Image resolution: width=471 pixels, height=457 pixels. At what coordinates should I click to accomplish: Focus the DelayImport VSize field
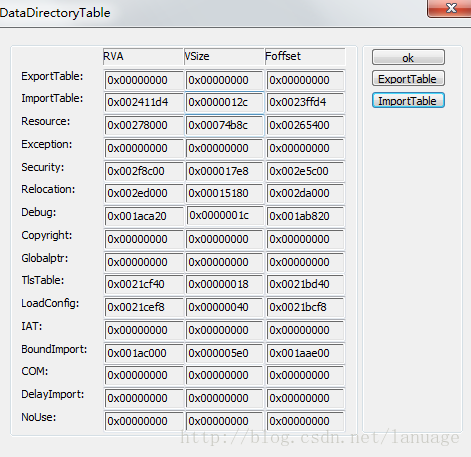click(x=225, y=398)
